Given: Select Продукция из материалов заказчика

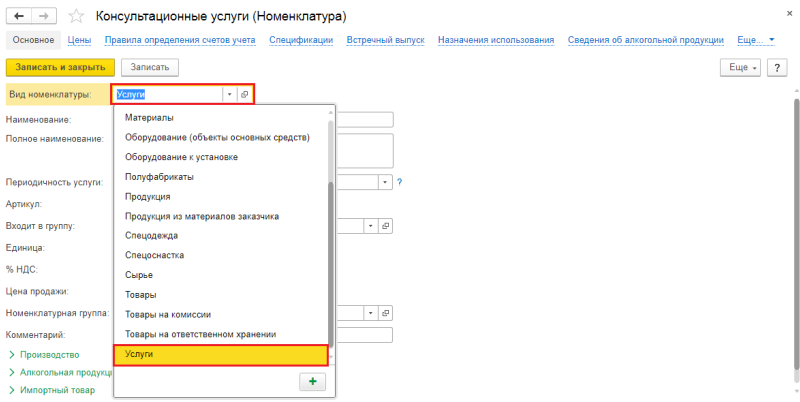Looking at the screenshot, I should [220, 216].
